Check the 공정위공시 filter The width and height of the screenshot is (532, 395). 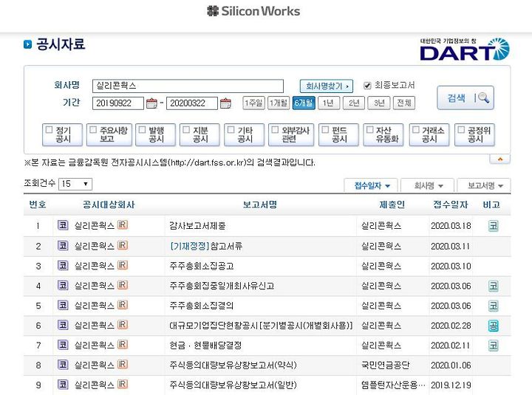click(461, 130)
